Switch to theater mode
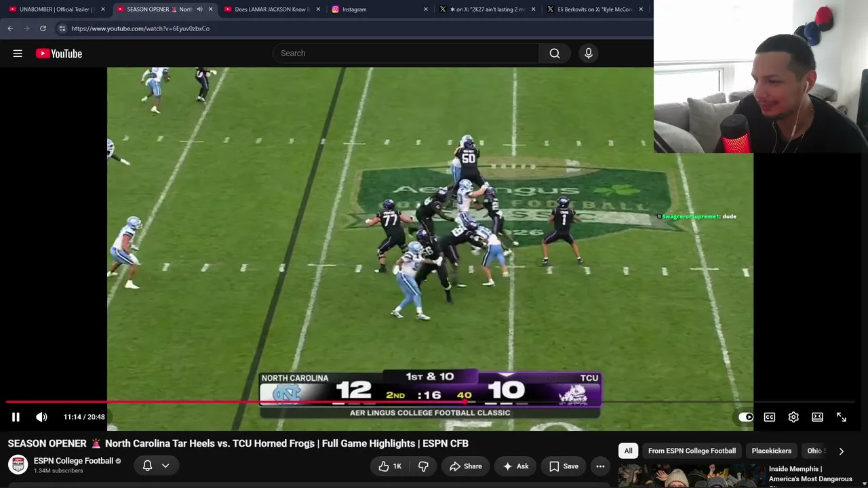Image resolution: width=868 pixels, height=488 pixels. [x=817, y=417]
